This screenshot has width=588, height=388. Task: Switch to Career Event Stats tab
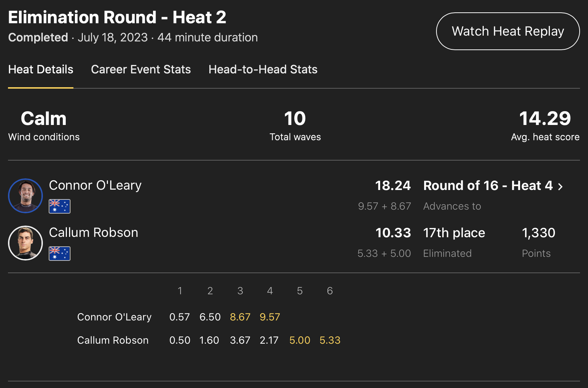click(x=141, y=69)
